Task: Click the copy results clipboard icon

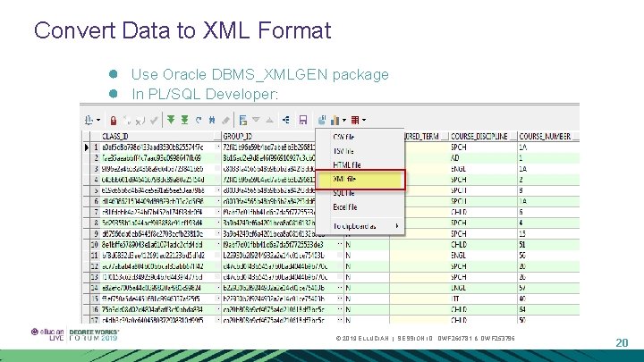Action: point(322,120)
